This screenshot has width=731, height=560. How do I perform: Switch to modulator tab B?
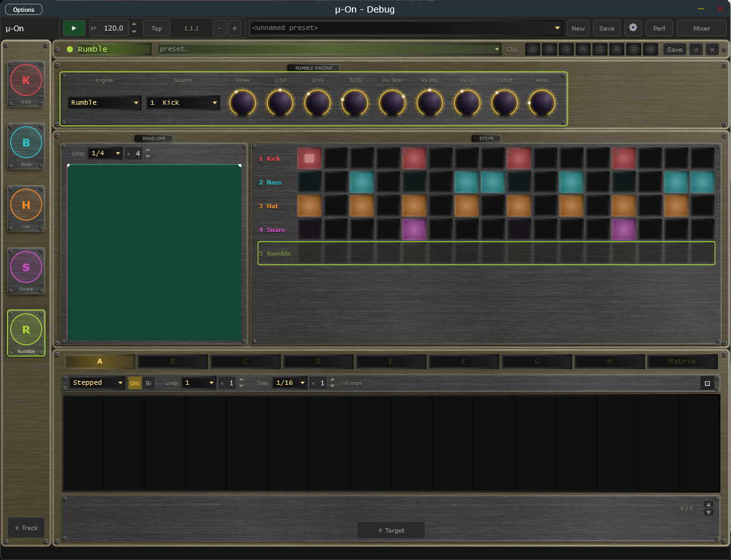pos(173,361)
